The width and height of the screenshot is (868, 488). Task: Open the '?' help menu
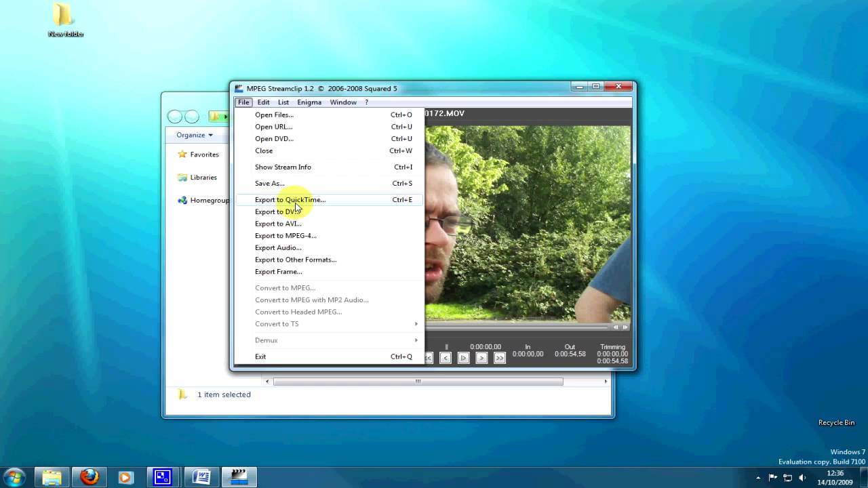[x=366, y=102]
